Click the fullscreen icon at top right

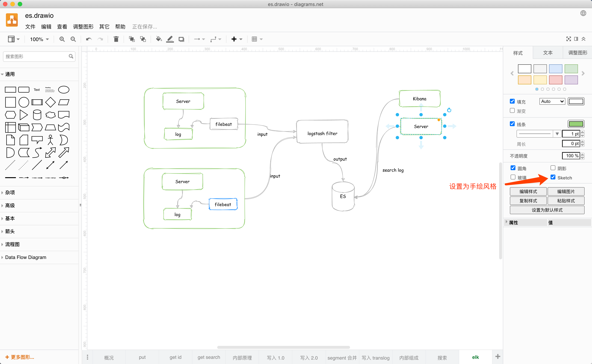(568, 39)
